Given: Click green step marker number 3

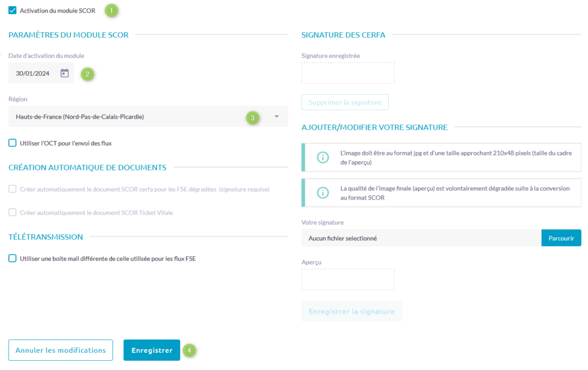Looking at the screenshot, I should [x=252, y=117].
